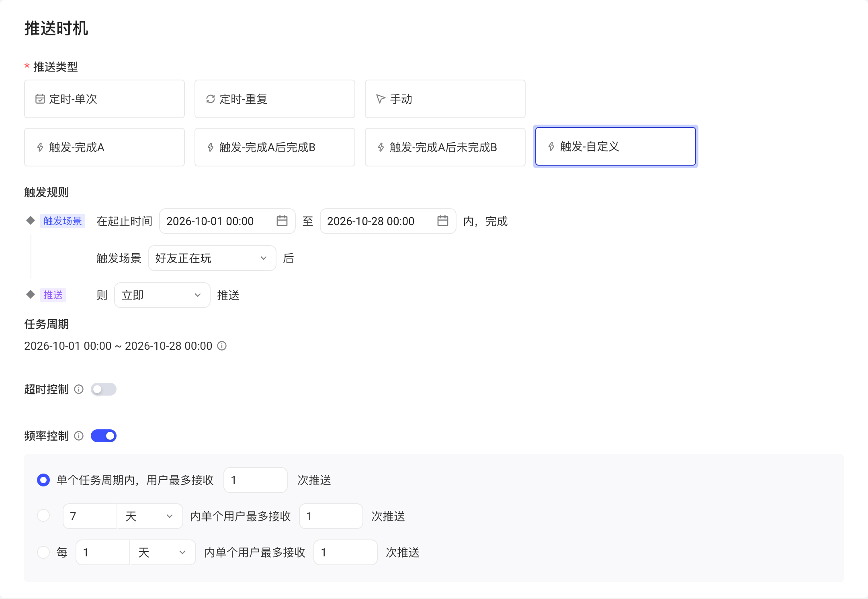
Task: Choose push type 定时-重复
Action: click(x=275, y=99)
